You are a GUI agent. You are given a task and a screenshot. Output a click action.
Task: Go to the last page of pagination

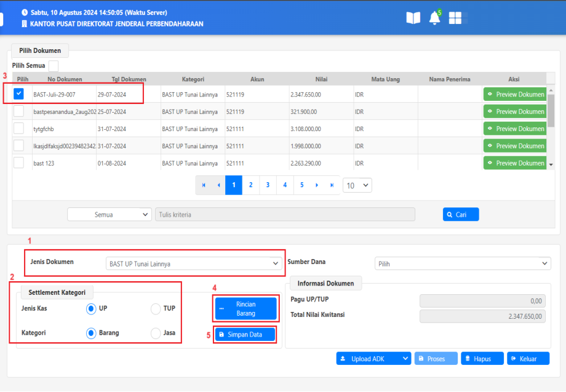tap(332, 185)
